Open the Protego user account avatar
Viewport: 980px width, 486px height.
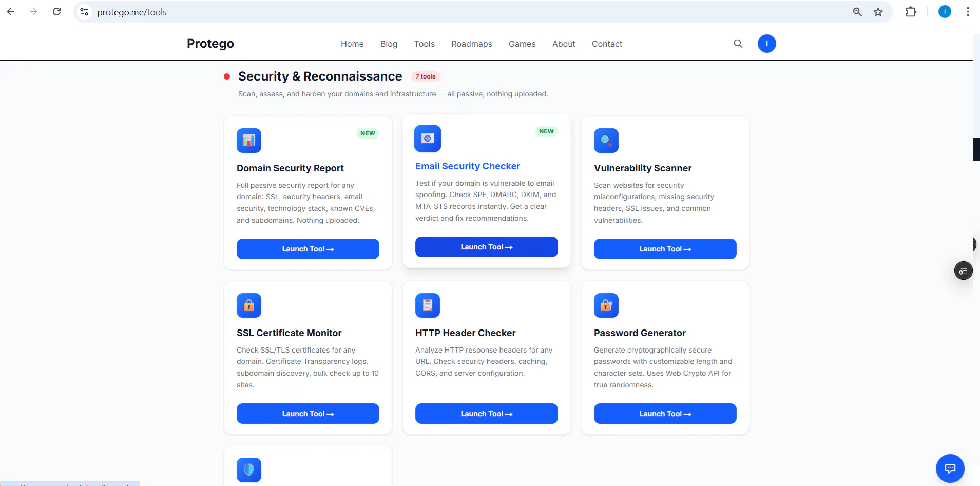(x=767, y=44)
